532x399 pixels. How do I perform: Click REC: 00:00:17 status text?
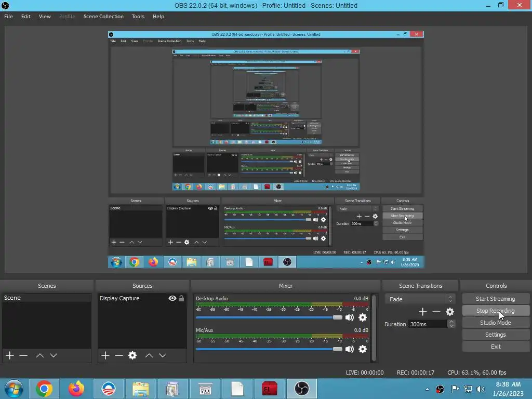click(x=415, y=373)
